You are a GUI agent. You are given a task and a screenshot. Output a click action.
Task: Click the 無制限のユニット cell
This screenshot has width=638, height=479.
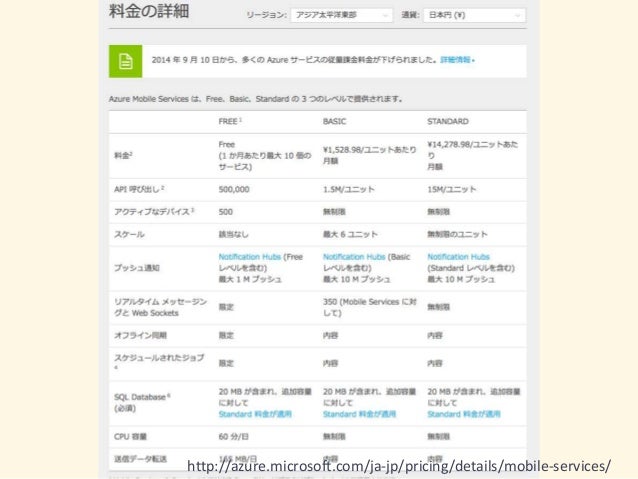[457, 234]
